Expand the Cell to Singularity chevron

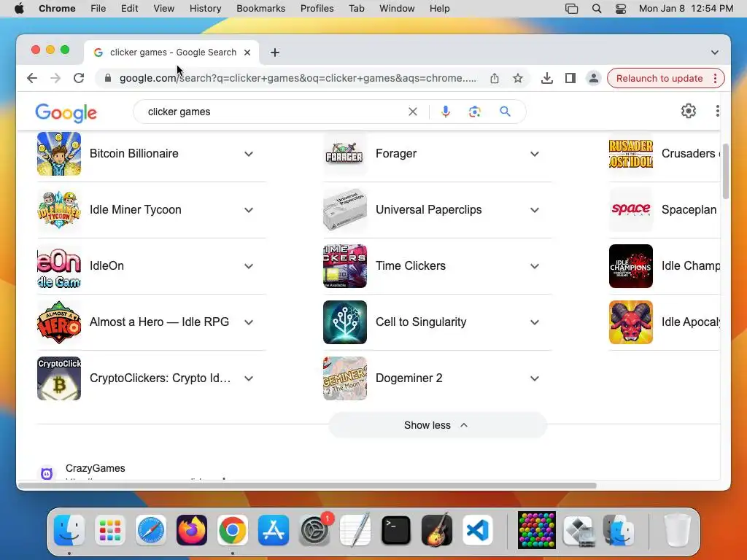click(535, 322)
